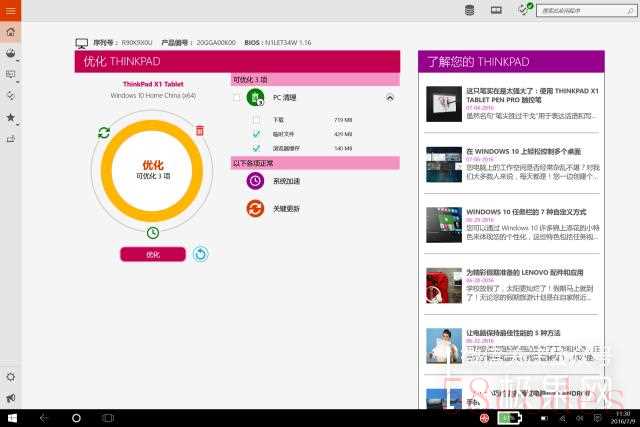Screen dimensions: 640x427
Task: Open the hamburger menu at top left
Action: [x=11, y=9]
